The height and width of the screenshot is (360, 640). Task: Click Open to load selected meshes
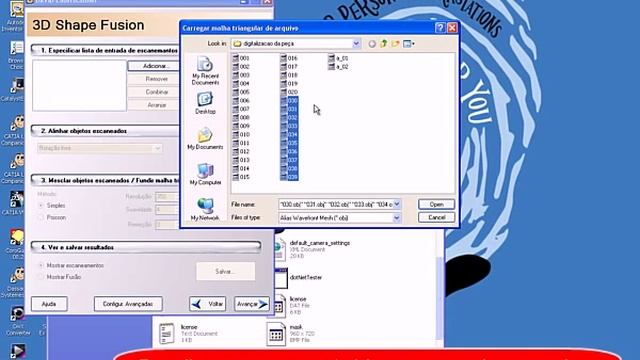[x=436, y=204]
